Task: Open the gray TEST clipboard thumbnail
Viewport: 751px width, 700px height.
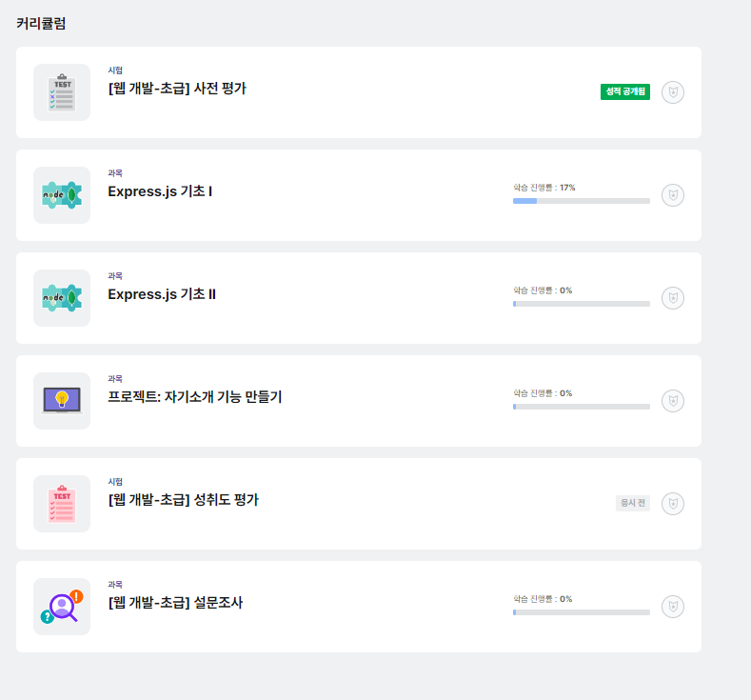Action: pos(62,92)
